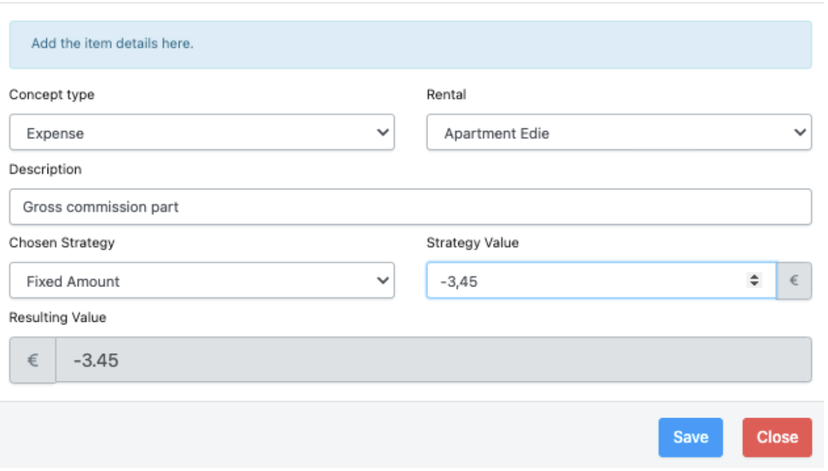Click the Chosen Strategy label
This screenshot has width=828, height=471.
coord(62,243)
